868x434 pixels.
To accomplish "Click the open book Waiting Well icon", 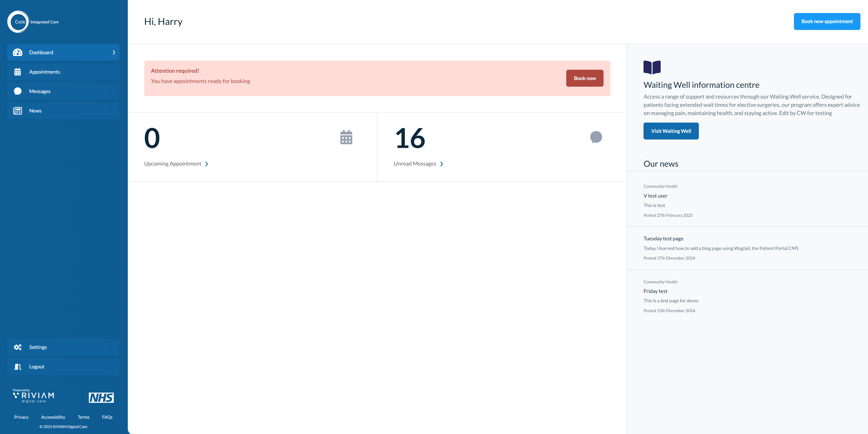I will coord(652,67).
